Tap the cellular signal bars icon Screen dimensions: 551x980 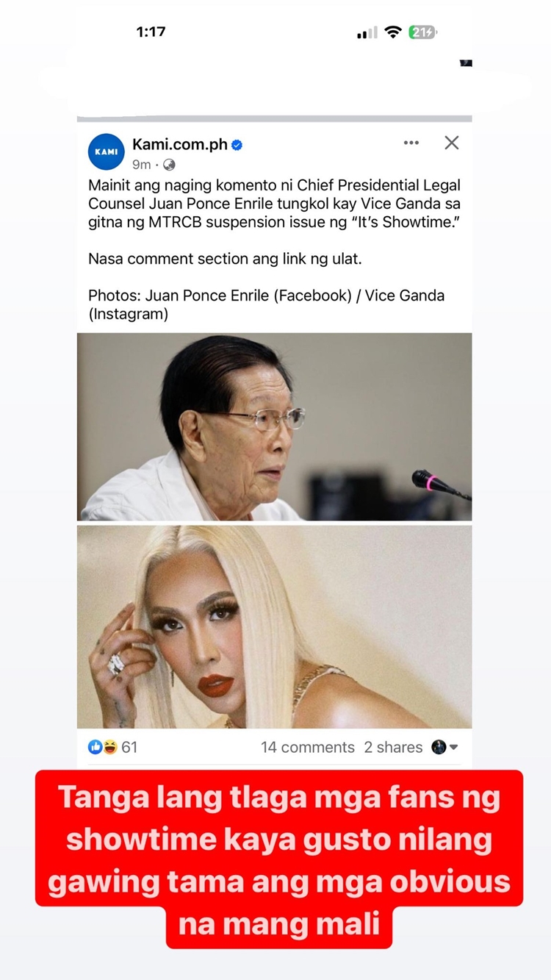[x=367, y=33]
